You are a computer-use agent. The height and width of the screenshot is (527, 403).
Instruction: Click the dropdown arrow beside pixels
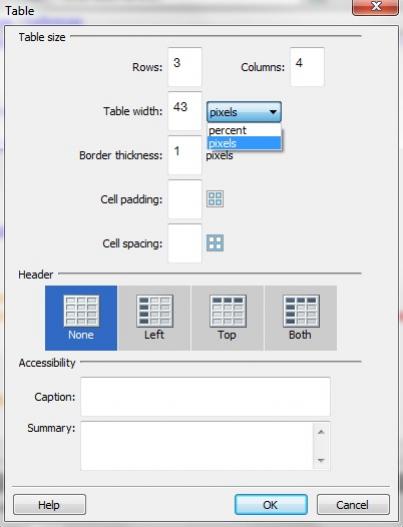click(x=273, y=112)
